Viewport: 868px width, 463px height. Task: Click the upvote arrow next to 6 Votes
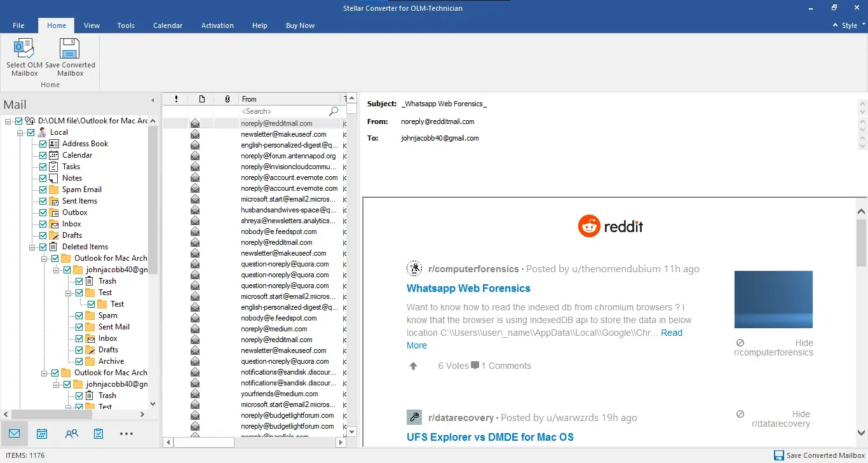[414, 366]
